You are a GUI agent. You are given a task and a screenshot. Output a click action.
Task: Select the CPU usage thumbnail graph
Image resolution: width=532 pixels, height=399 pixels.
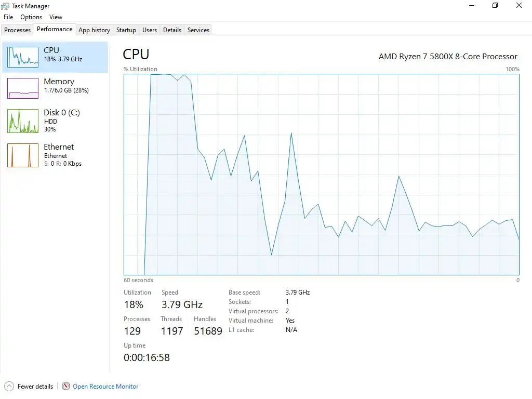pos(23,57)
